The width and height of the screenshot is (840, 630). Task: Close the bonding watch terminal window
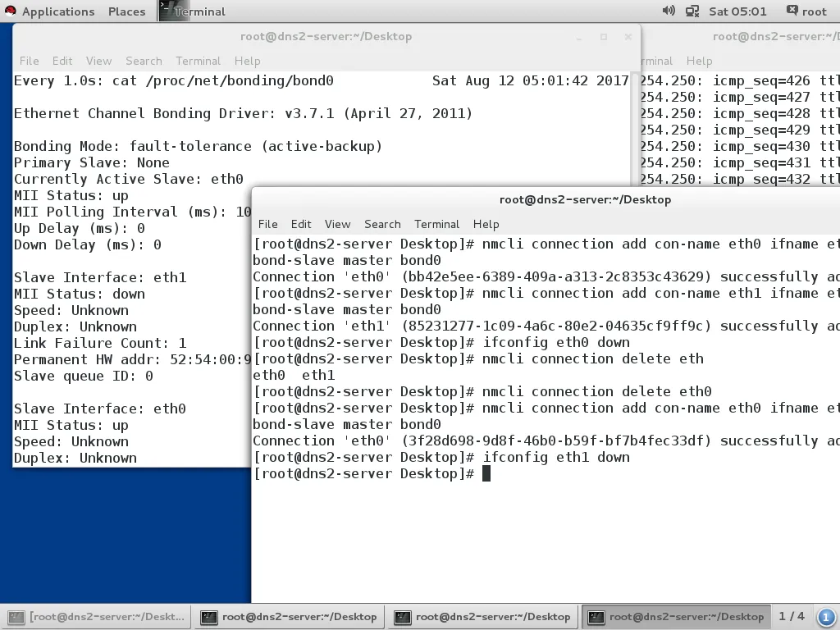click(628, 37)
